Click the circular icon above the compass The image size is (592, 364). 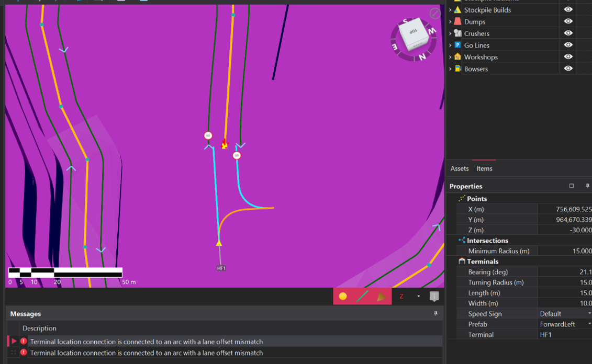[x=435, y=14]
